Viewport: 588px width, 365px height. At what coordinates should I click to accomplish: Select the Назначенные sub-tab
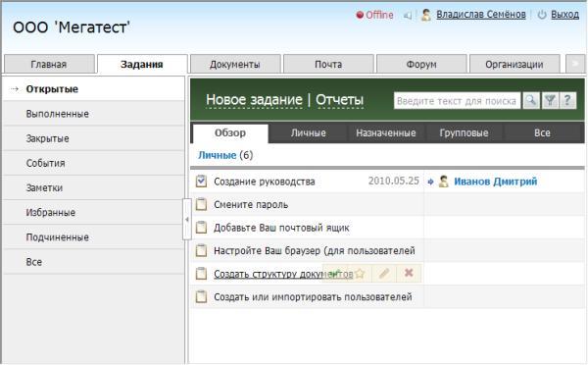point(386,132)
